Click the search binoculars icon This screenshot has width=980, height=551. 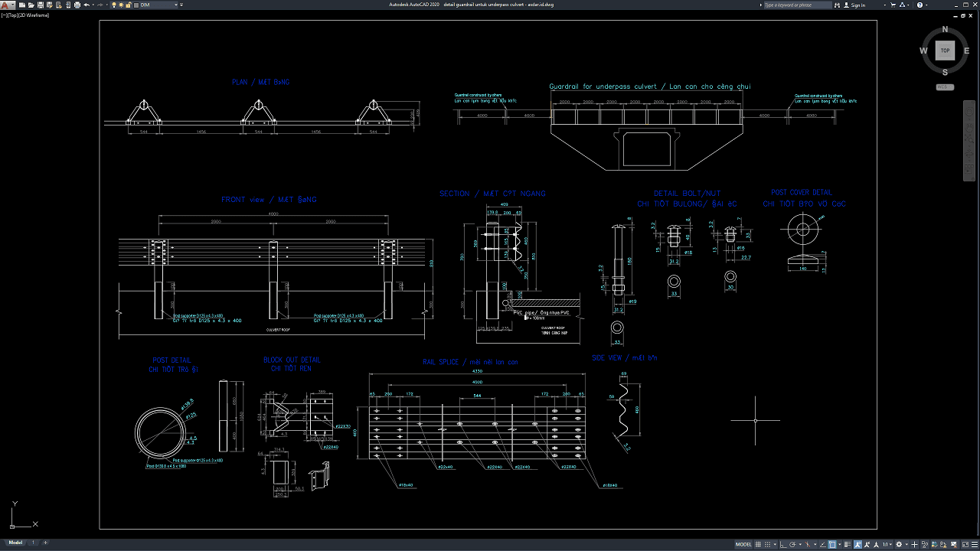click(837, 5)
